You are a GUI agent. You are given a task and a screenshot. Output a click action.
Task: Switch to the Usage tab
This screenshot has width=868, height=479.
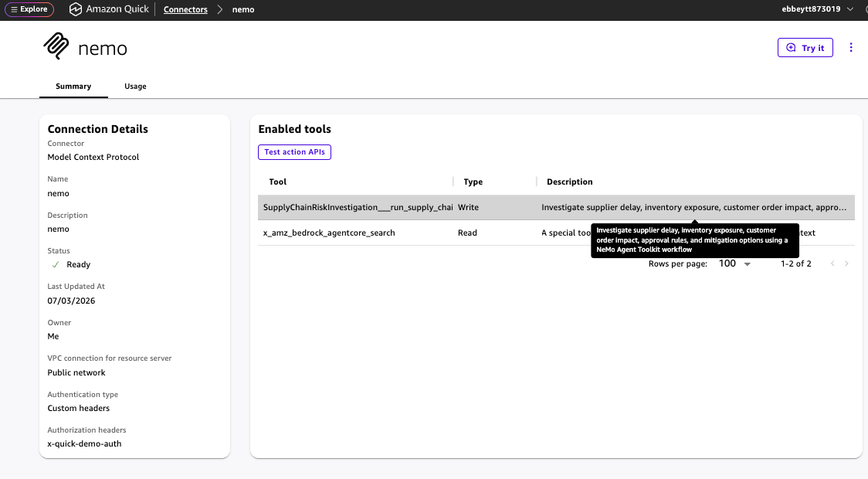tap(135, 87)
